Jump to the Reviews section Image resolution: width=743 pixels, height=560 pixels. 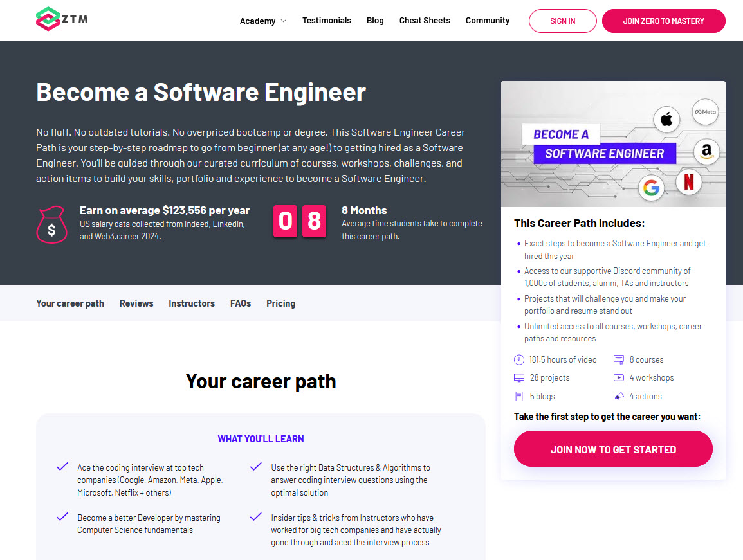click(136, 303)
